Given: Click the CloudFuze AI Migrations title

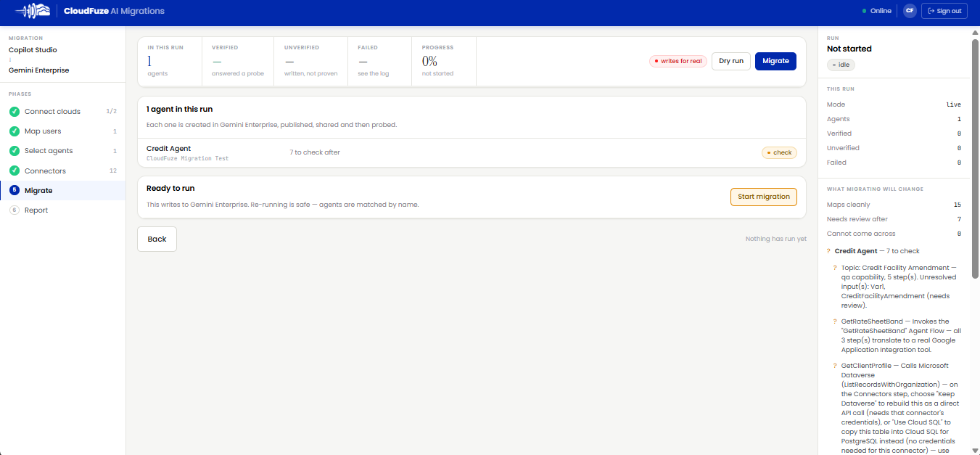Looking at the screenshot, I should [x=114, y=11].
